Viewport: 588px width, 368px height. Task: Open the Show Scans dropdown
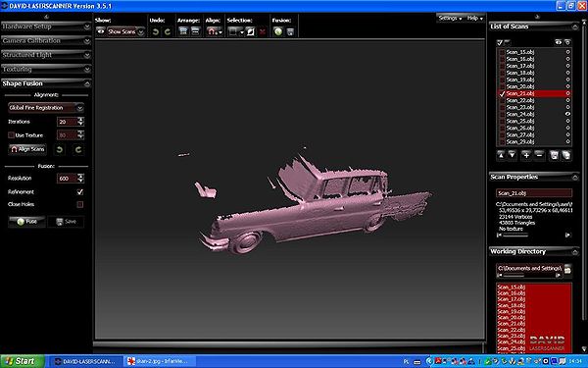[x=125, y=32]
